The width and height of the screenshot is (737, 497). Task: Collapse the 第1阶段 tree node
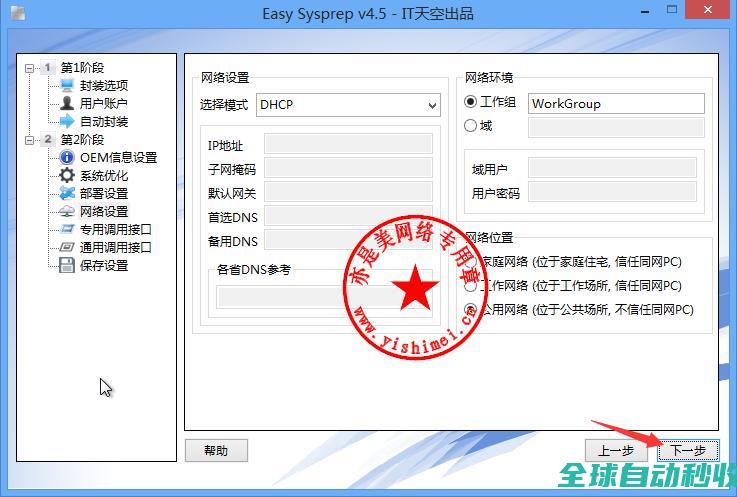pos(30,68)
